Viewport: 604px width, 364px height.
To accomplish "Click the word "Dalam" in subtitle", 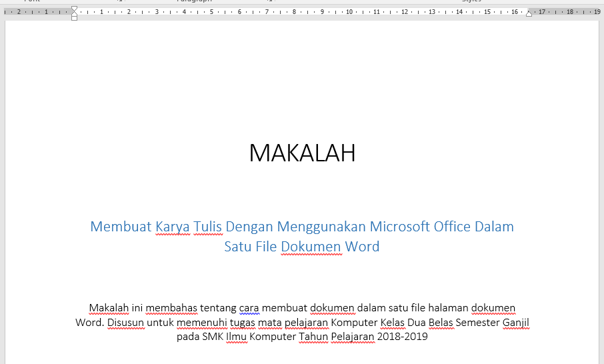I will point(494,227).
